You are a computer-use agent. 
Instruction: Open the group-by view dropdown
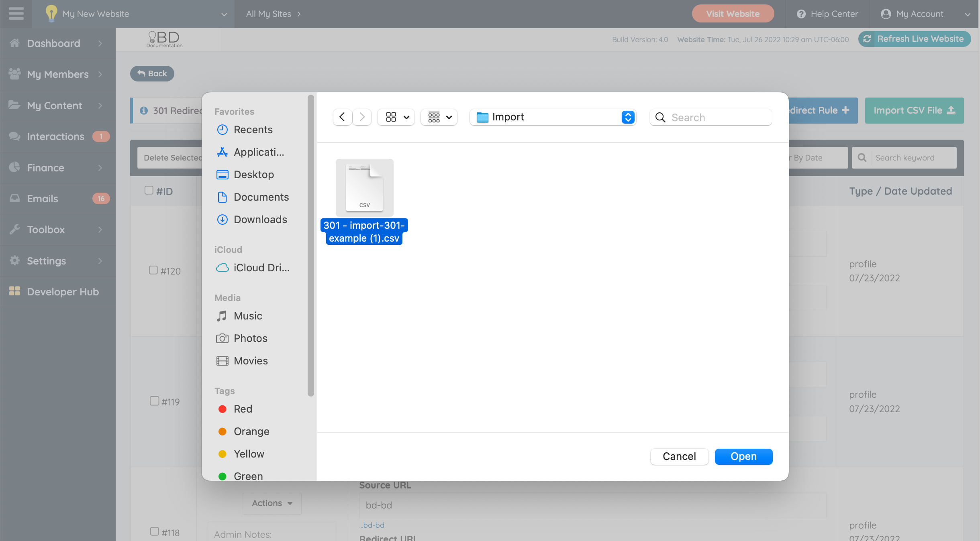click(x=439, y=117)
